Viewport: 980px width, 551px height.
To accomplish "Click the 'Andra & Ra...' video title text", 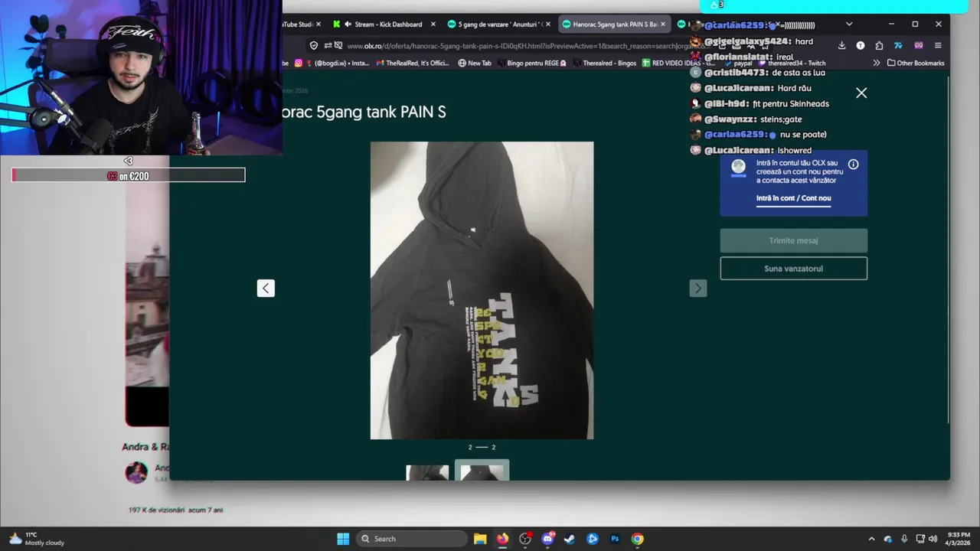I will 145,447.
